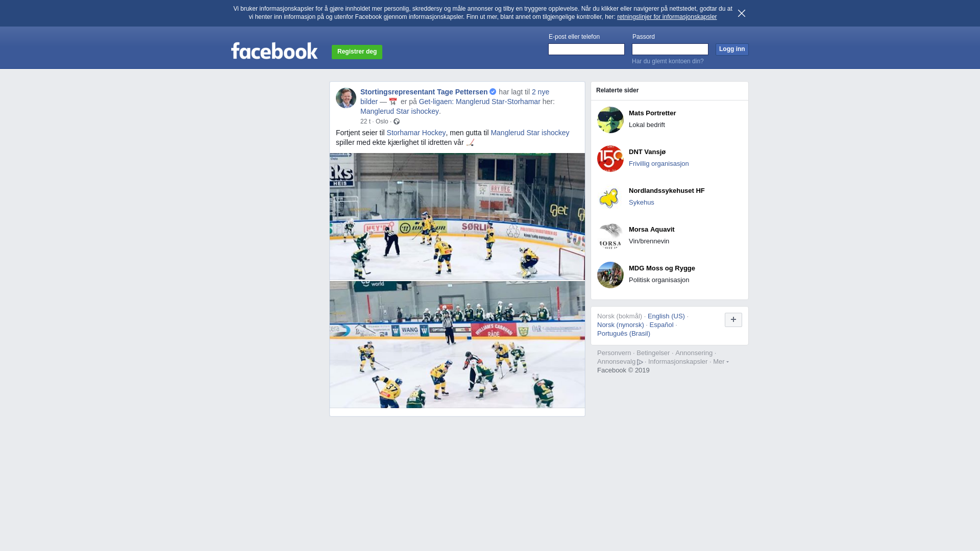Switch language to English (US)
The height and width of the screenshot is (551, 980).
point(666,316)
